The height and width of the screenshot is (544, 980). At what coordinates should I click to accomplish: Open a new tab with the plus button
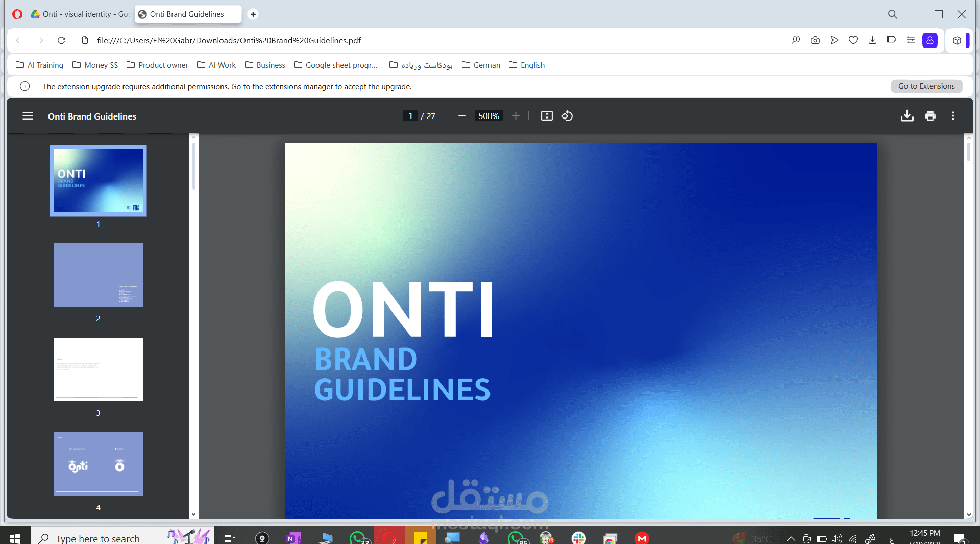253,14
